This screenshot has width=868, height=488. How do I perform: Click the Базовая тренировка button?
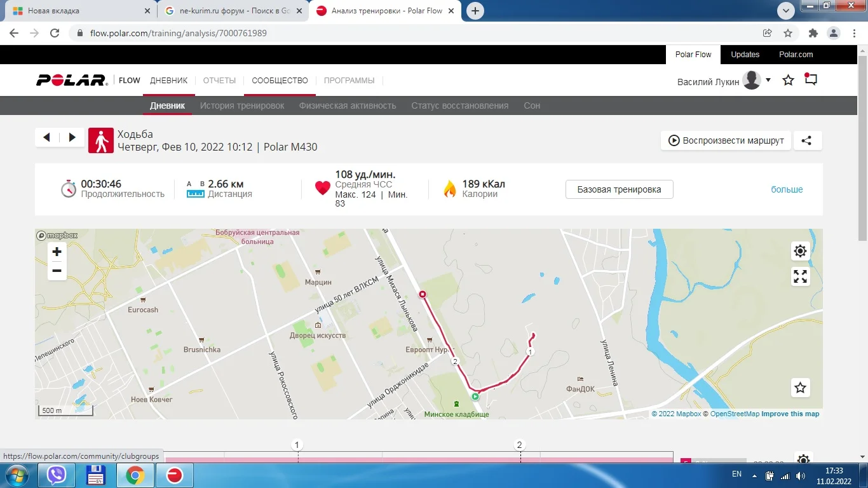coord(619,189)
